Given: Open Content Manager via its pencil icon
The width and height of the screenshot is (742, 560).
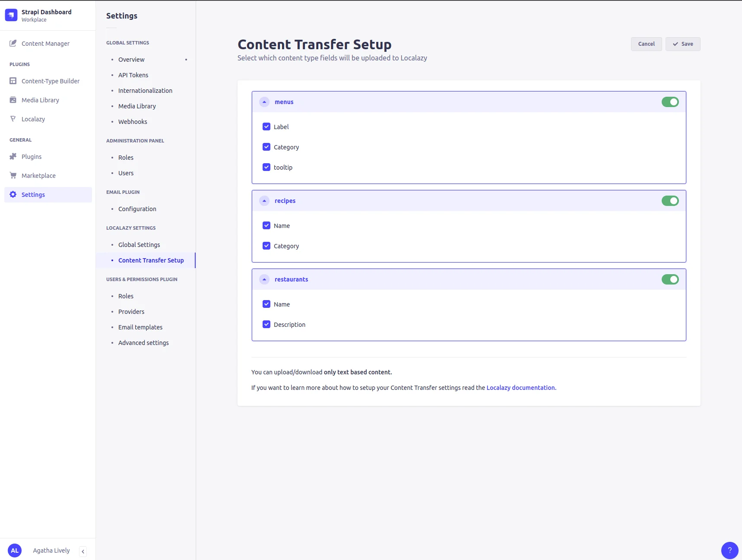Looking at the screenshot, I should pyautogui.click(x=13, y=44).
